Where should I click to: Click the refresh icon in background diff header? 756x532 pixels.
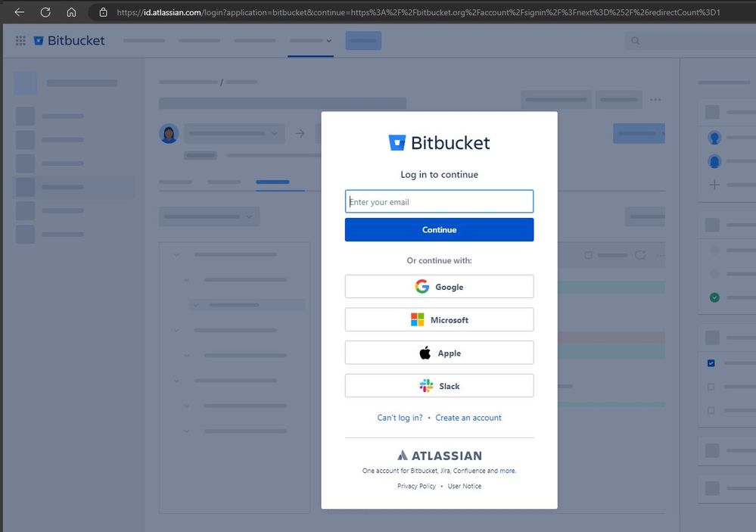coord(640,255)
